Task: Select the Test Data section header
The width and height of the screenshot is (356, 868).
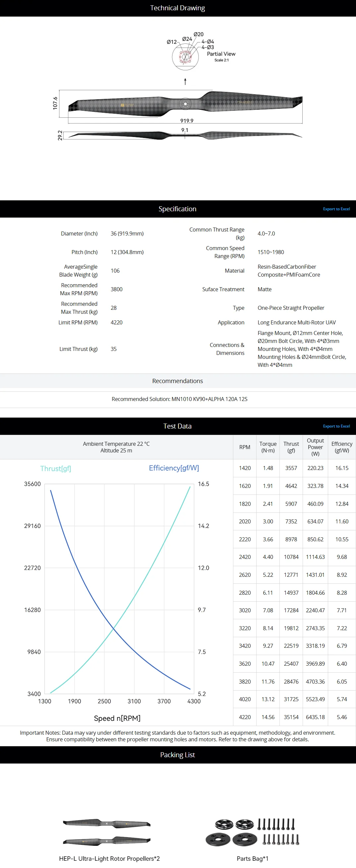Action: 178,426
